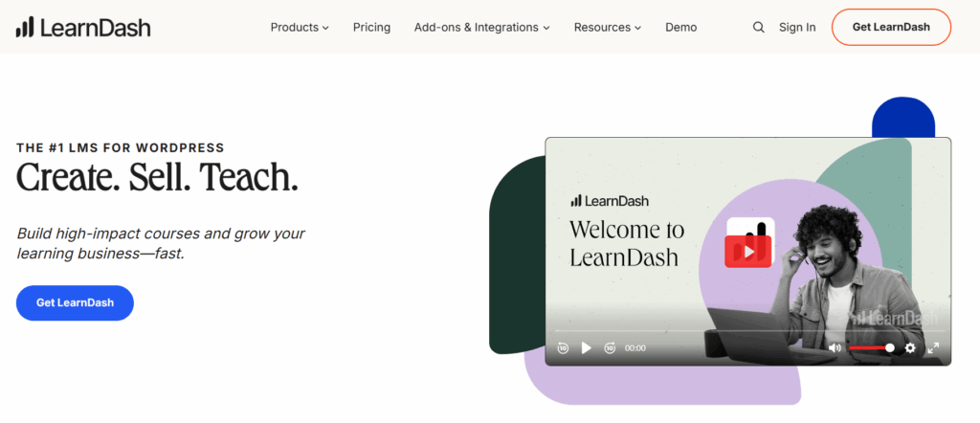980x423 pixels.
Task: Click the video progress bar
Action: coord(746,331)
